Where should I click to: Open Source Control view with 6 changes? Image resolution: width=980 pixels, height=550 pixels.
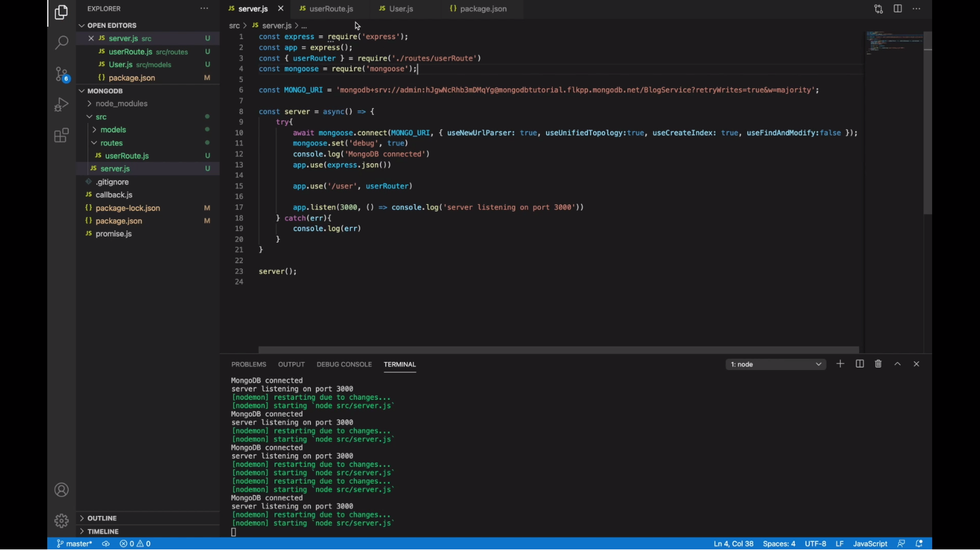(61, 74)
